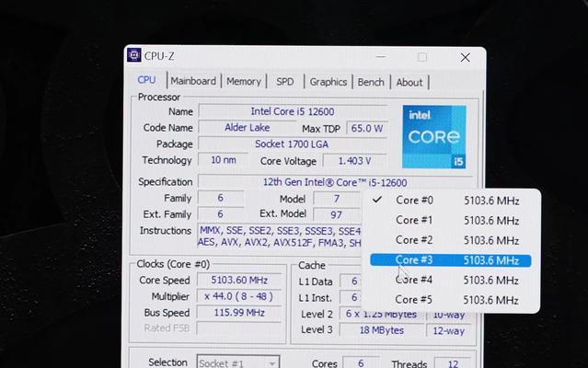Screen dimensions: 588x368
Task: Switch to the SPD tab
Action: (285, 82)
